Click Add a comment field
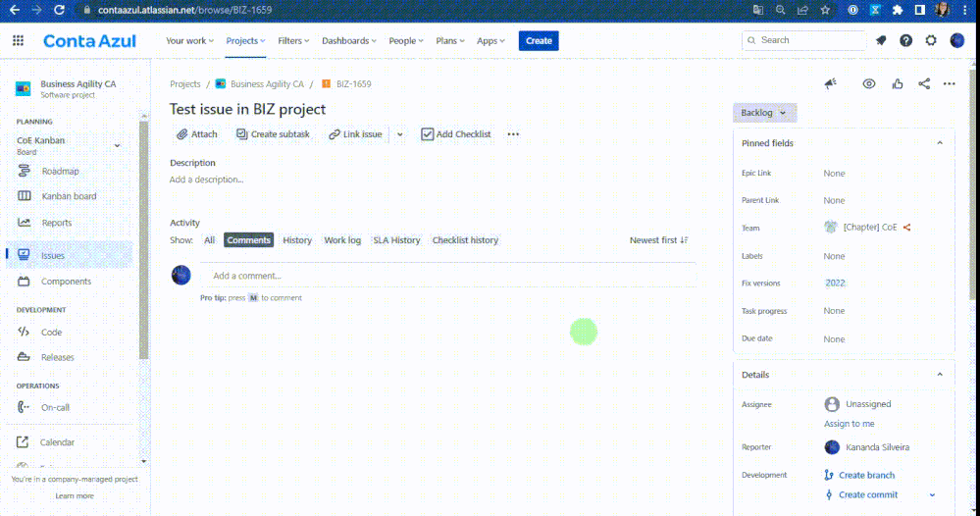 point(448,276)
